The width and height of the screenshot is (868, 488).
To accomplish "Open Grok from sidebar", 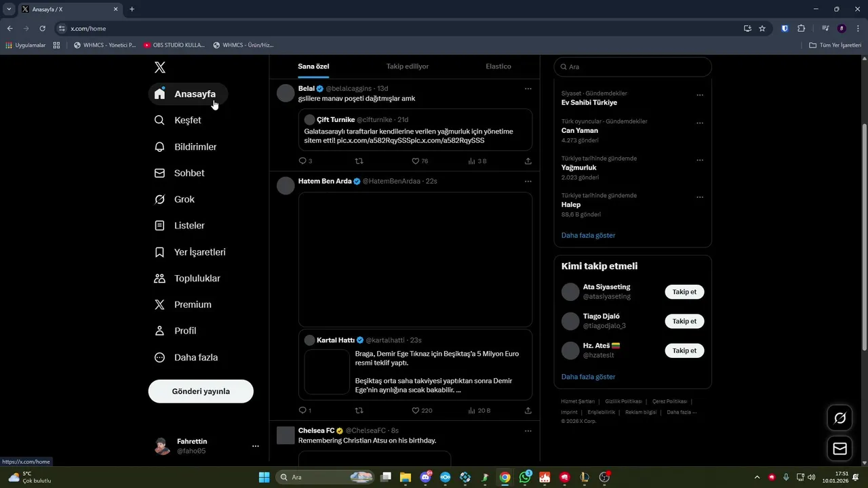I will pyautogui.click(x=175, y=199).
